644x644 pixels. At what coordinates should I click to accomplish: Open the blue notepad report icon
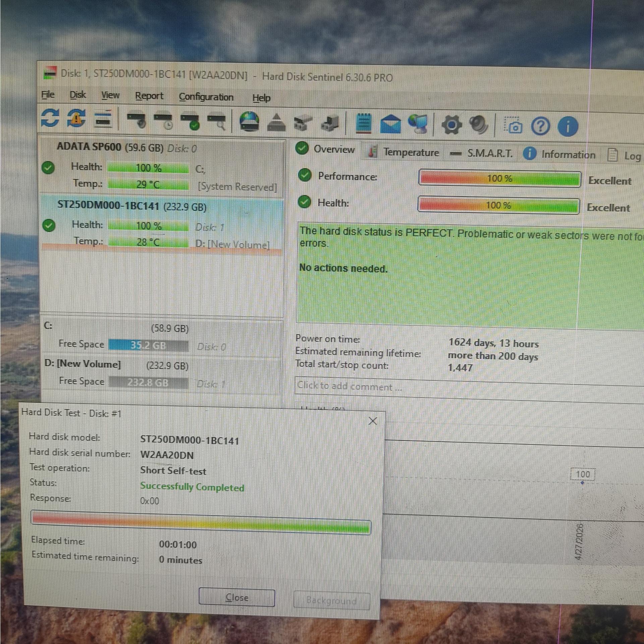[364, 124]
